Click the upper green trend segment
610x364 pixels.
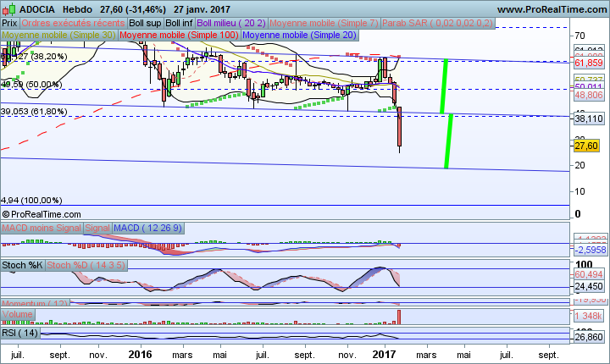444,86
